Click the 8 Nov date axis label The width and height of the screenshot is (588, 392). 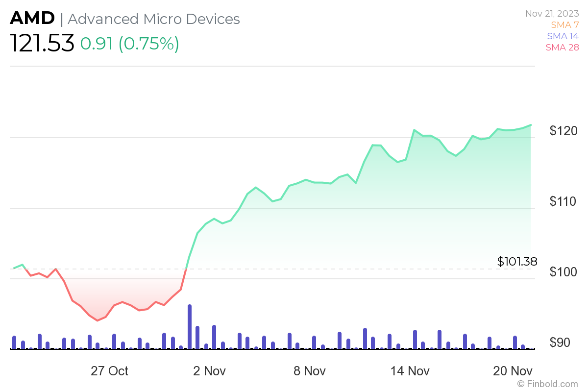(x=310, y=371)
